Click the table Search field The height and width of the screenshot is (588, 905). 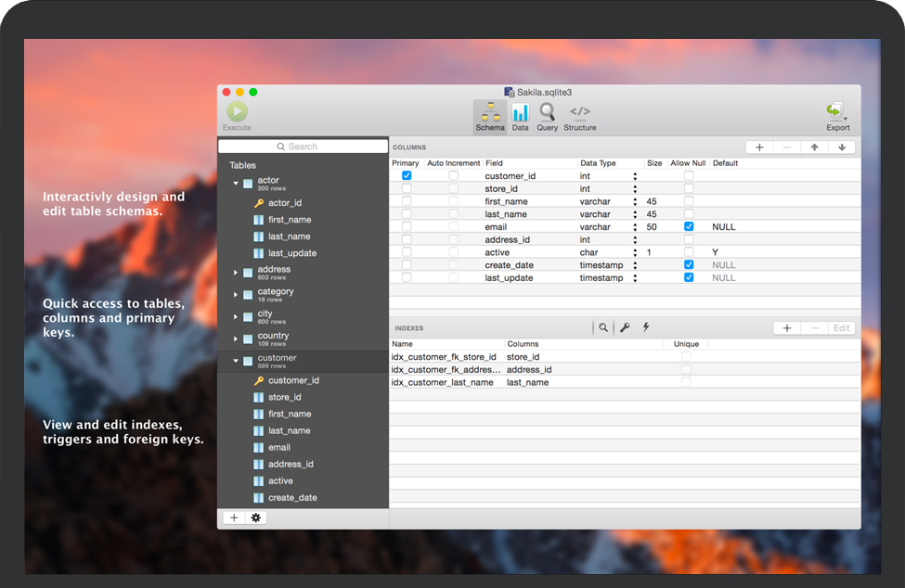(303, 147)
